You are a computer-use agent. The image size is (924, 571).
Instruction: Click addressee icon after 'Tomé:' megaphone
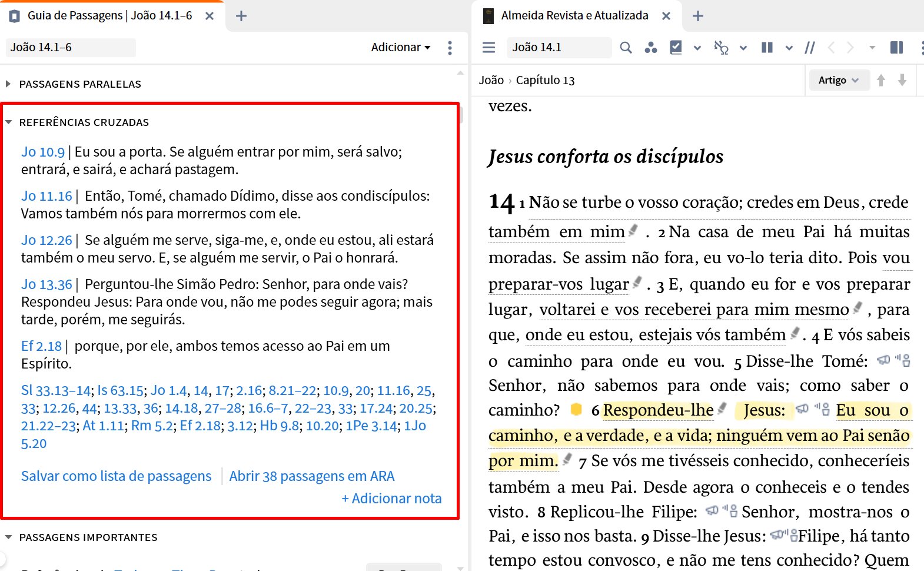point(903,360)
